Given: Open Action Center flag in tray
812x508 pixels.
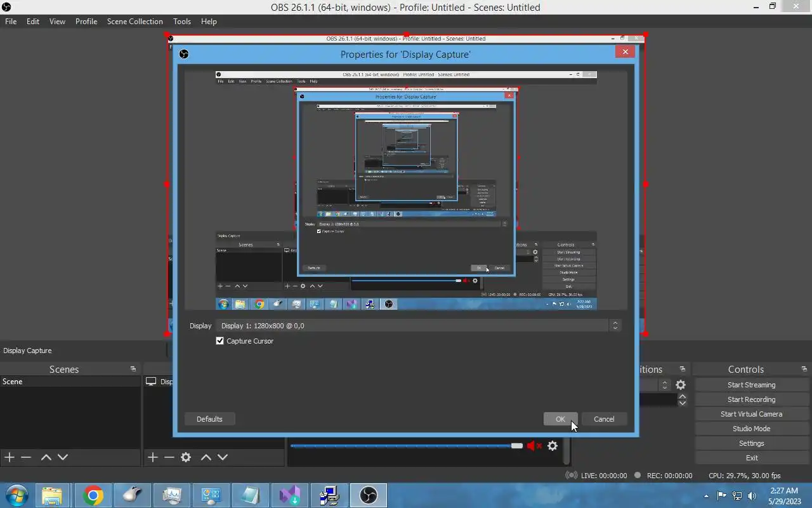Looking at the screenshot, I should (722, 496).
